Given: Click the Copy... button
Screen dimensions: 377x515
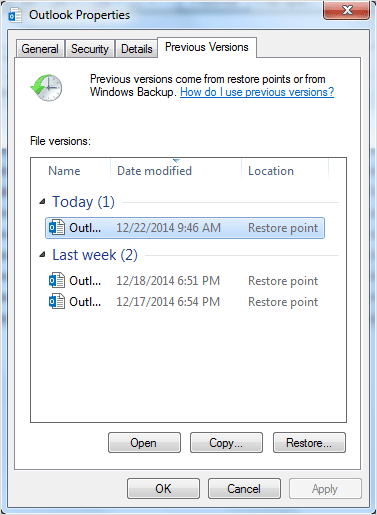Looking at the screenshot, I should coord(226,443).
